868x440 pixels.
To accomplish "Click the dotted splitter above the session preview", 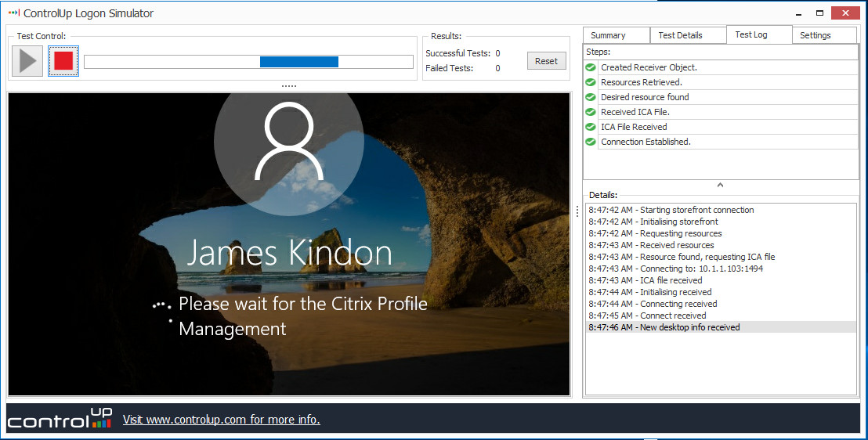I will tap(289, 86).
